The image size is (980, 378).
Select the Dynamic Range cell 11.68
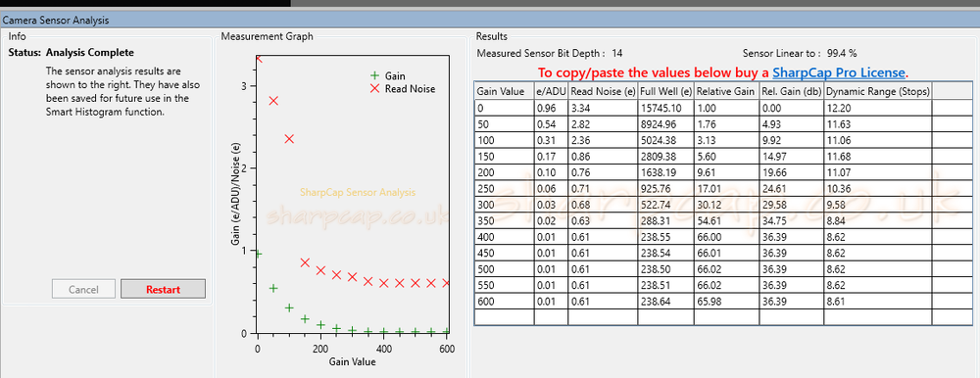click(878, 157)
